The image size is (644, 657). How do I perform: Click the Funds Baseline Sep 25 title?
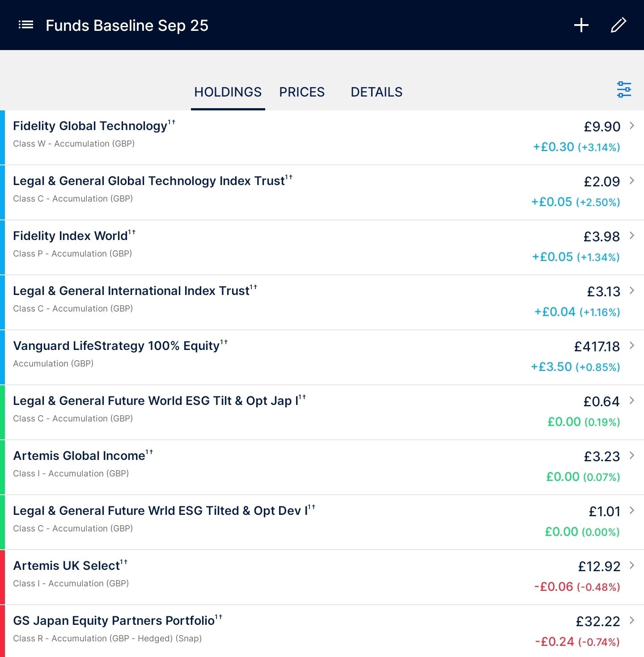[127, 25]
